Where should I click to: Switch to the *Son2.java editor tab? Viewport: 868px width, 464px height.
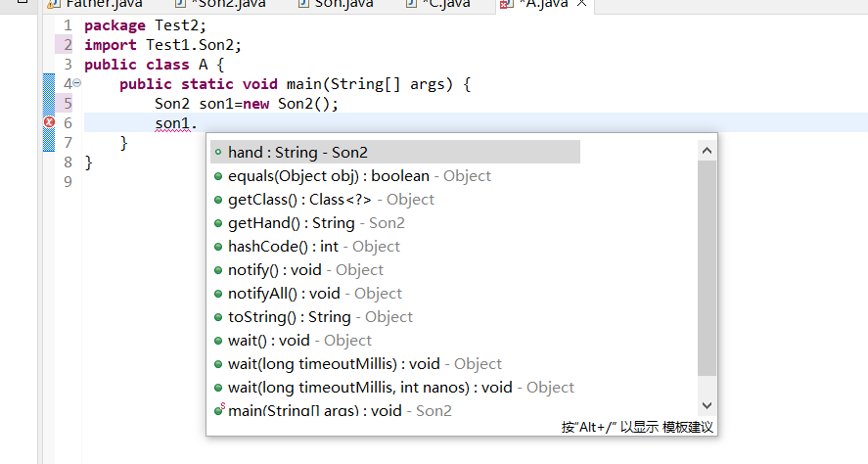click(220, 5)
